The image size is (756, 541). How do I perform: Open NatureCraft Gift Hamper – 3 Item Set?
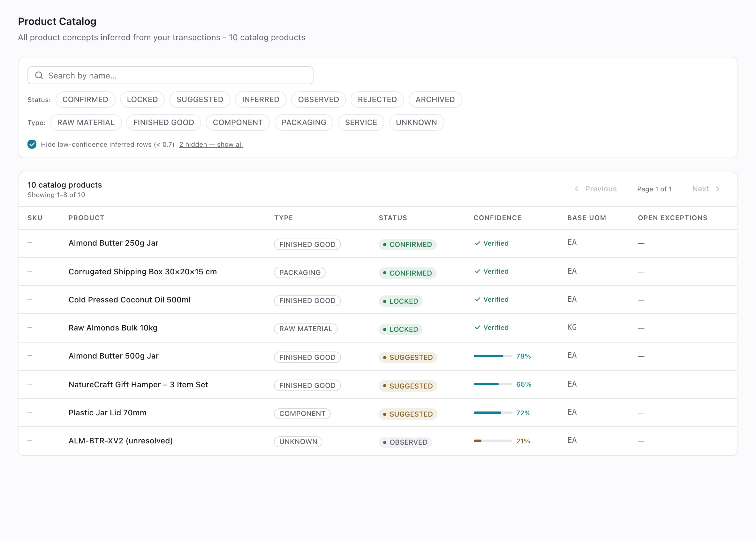[138, 384]
